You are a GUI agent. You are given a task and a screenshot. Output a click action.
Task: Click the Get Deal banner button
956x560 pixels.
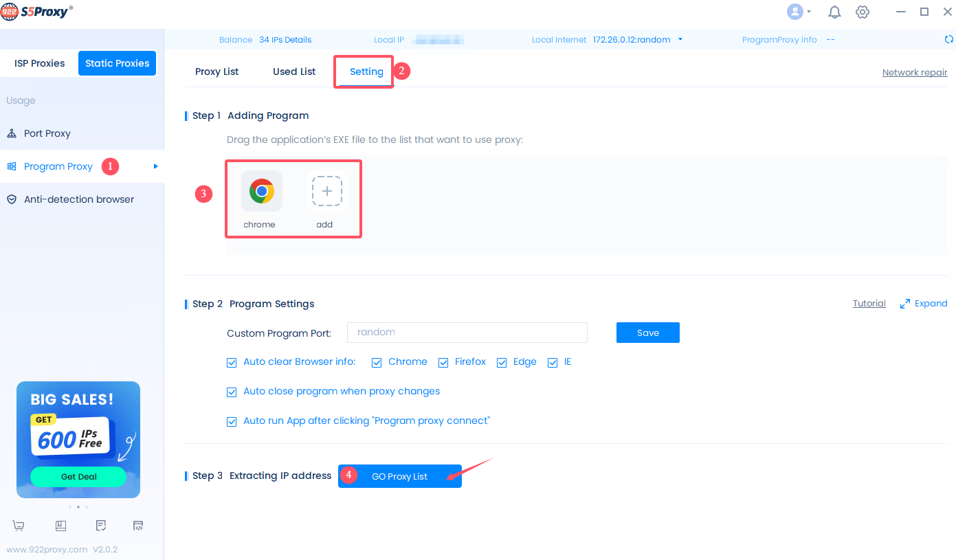pos(78,476)
